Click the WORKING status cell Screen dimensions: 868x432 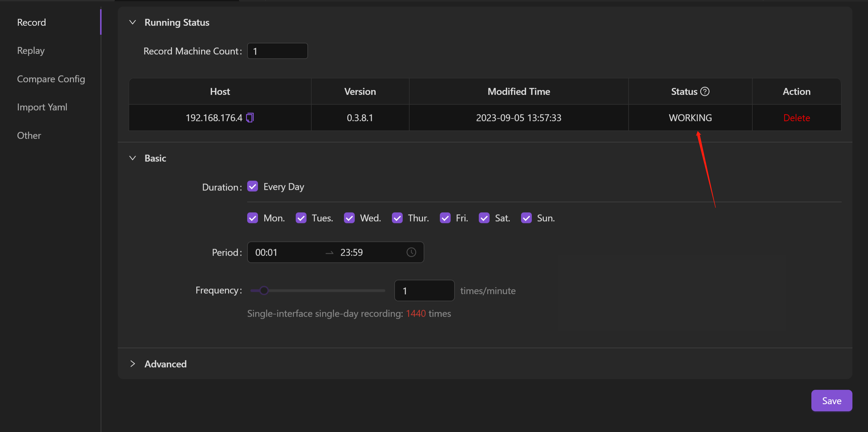tap(690, 118)
